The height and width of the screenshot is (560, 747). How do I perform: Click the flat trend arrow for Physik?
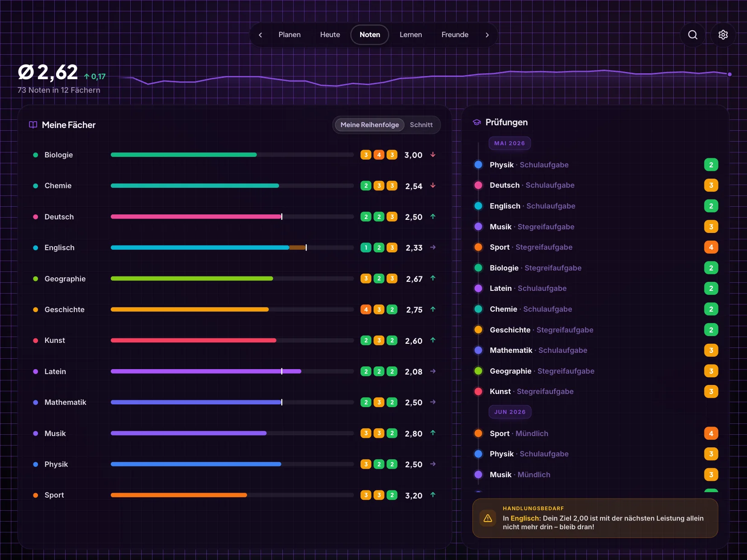pos(433,464)
